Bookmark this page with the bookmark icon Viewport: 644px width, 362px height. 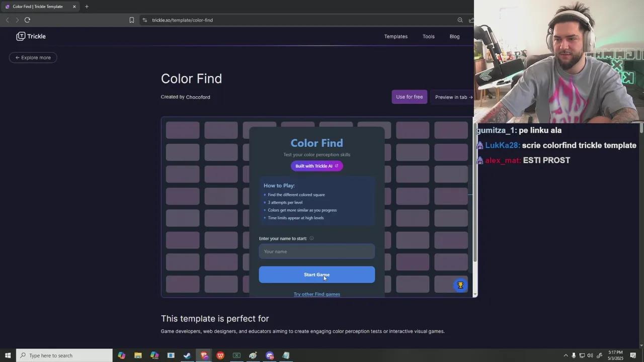132,20
